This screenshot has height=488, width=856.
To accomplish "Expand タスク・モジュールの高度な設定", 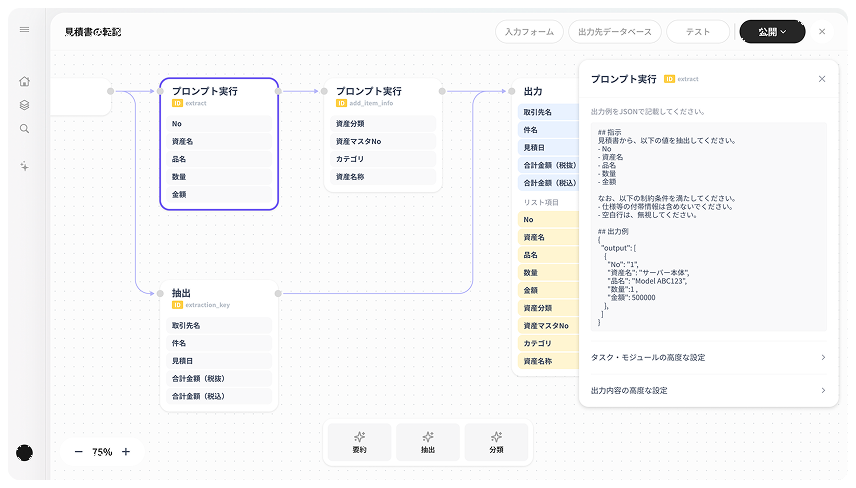I will coord(708,357).
